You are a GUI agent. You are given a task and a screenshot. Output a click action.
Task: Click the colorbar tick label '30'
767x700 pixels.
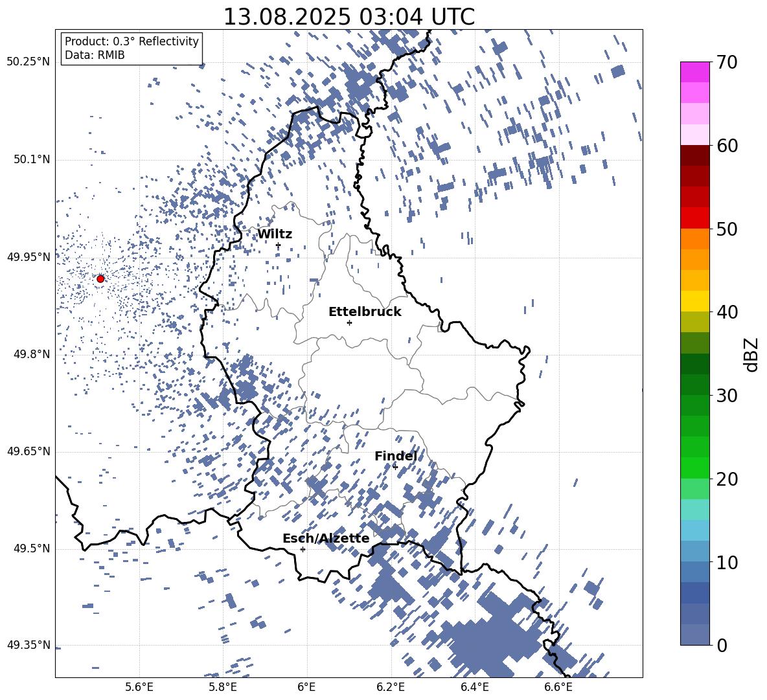pyautogui.click(x=727, y=395)
